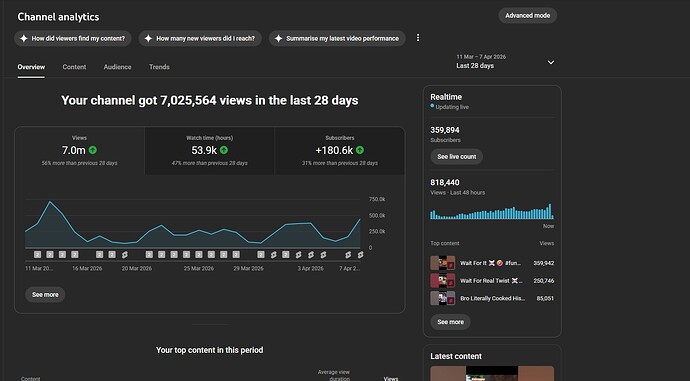Screen dimensions: 690x381
Task: Click the 'Wait For It' video title
Action: click(490, 263)
